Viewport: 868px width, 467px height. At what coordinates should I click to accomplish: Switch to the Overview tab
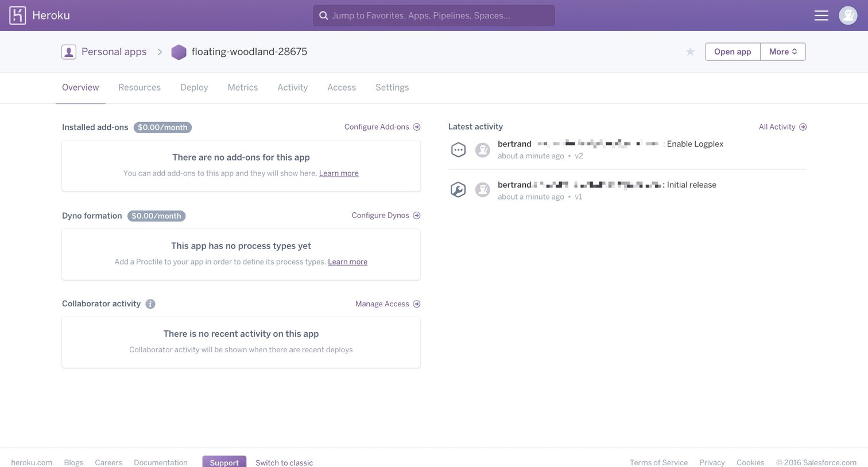coord(80,87)
